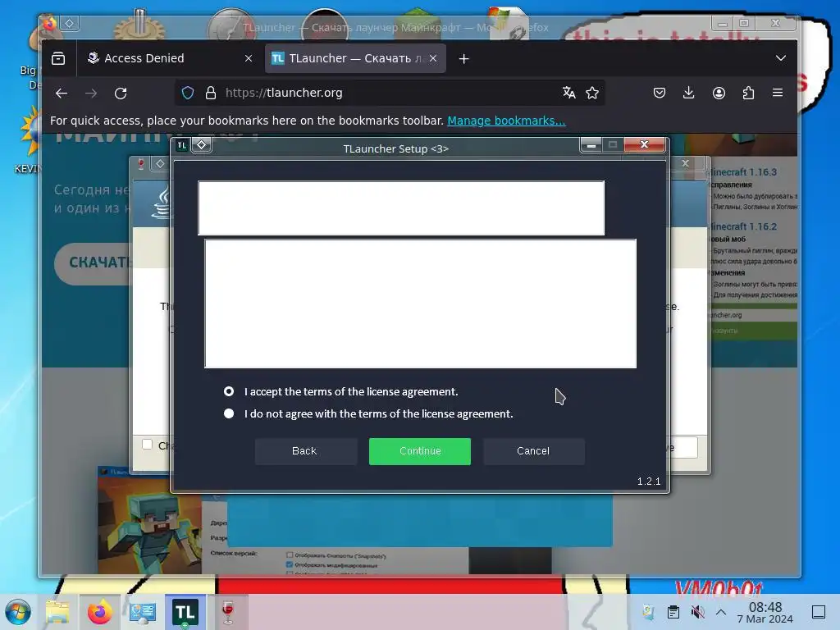Click the Minecraft 1.16.3 heading on webpage
The height and width of the screenshot is (630, 840).
tap(743, 172)
